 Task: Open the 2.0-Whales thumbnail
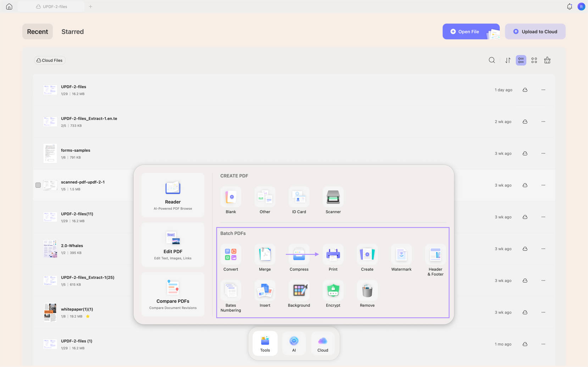[50, 249]
